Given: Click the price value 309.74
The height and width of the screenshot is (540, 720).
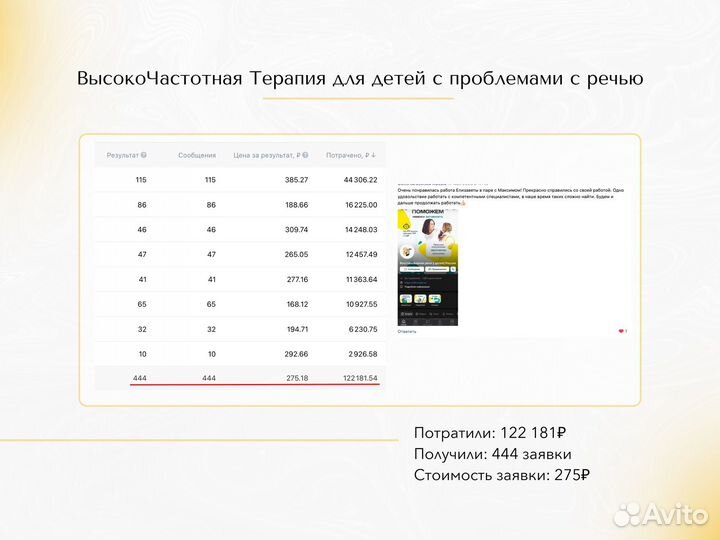Looking at the screenshot, I should coord(296,230).
